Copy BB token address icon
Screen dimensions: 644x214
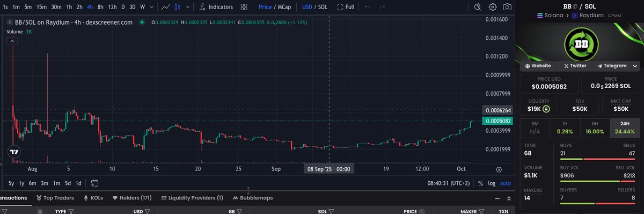click(x=575, y=6)
